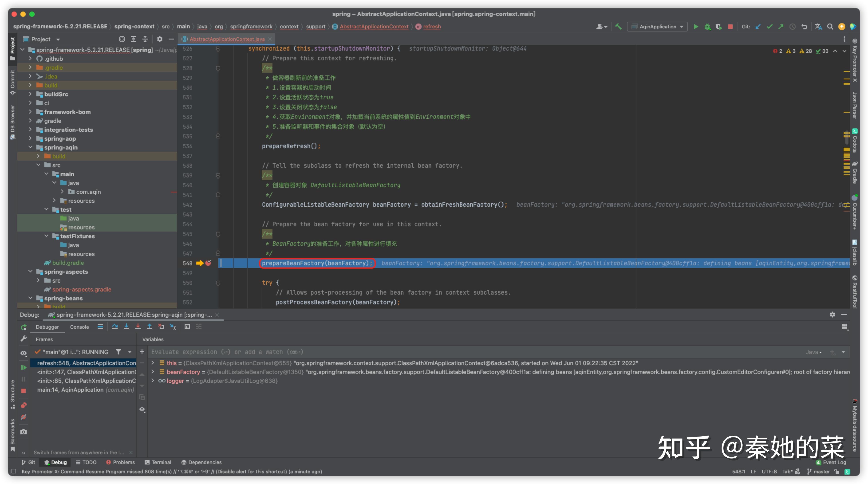Viewport: 868px width, 484px height.
Task: Open the AqinApplication run configuration dropdown
Action: point(657,27)
